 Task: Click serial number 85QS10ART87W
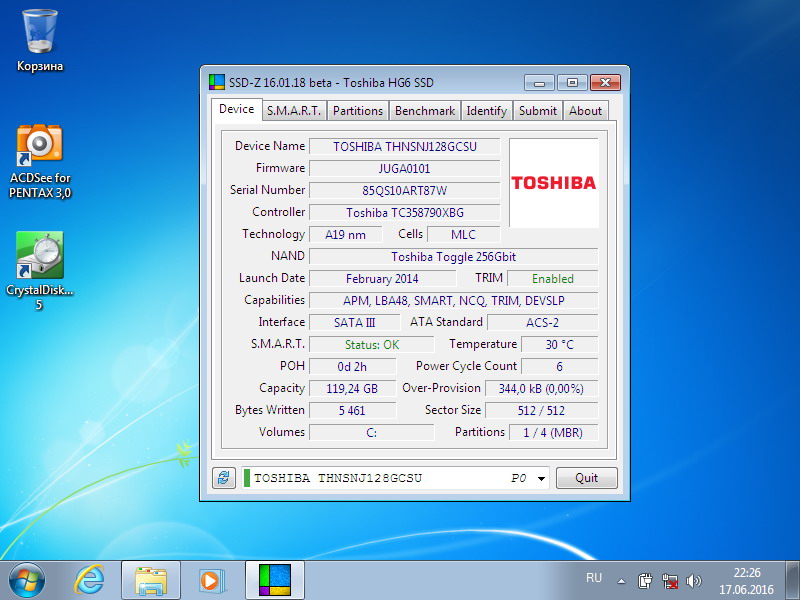tap(405, 190)
